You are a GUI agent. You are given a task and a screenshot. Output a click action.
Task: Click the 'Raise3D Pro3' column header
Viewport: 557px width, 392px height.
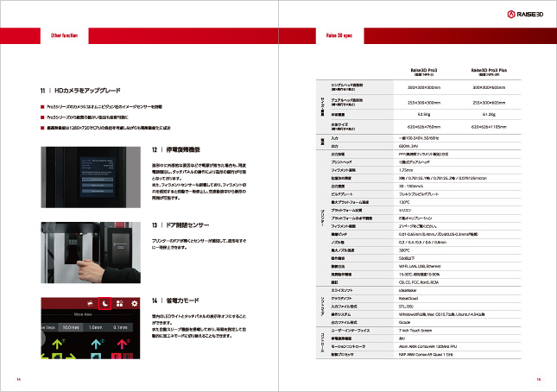(x=424, y=72)
